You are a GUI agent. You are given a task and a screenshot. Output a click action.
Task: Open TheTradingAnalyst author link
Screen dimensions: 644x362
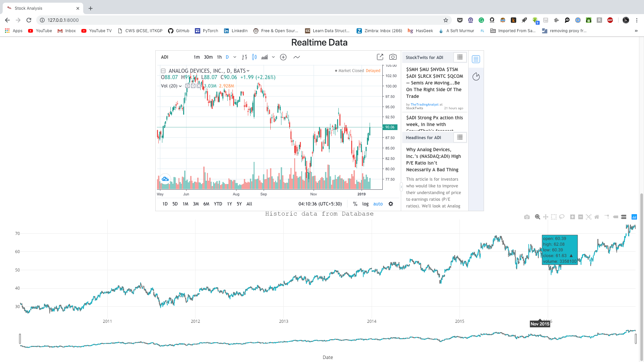424,105
